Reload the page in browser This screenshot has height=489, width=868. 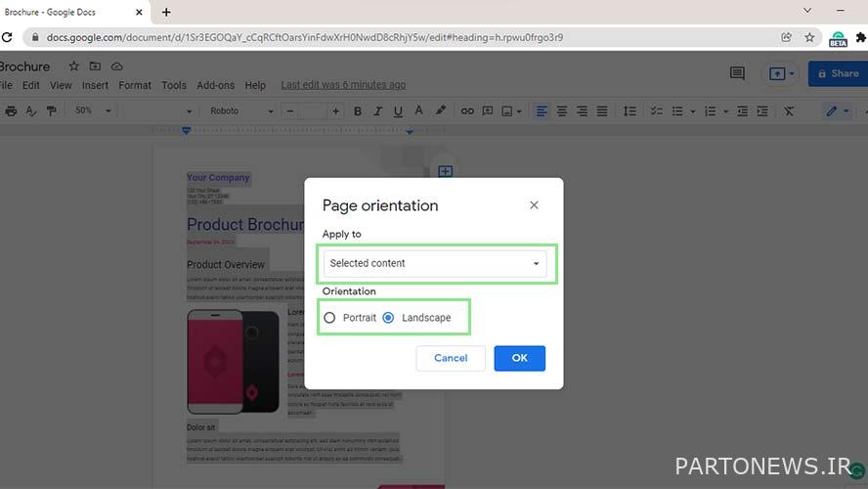pyautogui.click(x=7, y=37)
